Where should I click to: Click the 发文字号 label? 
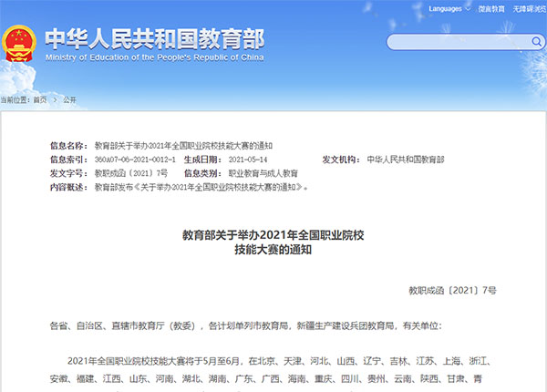pos(68,173)
